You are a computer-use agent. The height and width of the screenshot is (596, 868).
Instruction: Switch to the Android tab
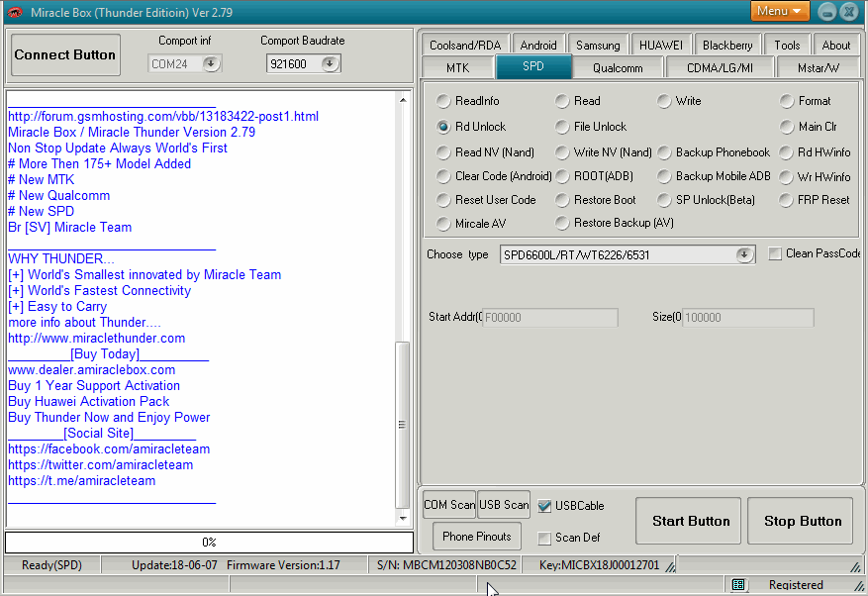point(538,45)
